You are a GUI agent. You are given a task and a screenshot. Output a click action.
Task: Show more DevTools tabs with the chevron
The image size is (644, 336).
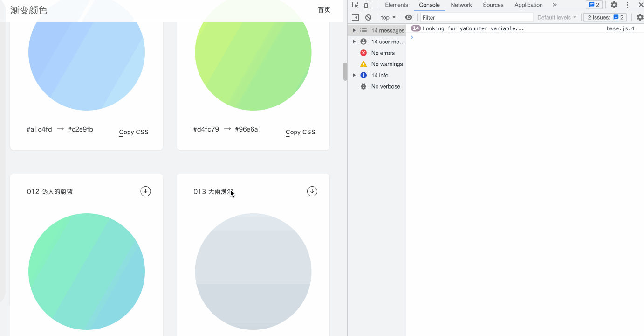click(x=555, y=5)
